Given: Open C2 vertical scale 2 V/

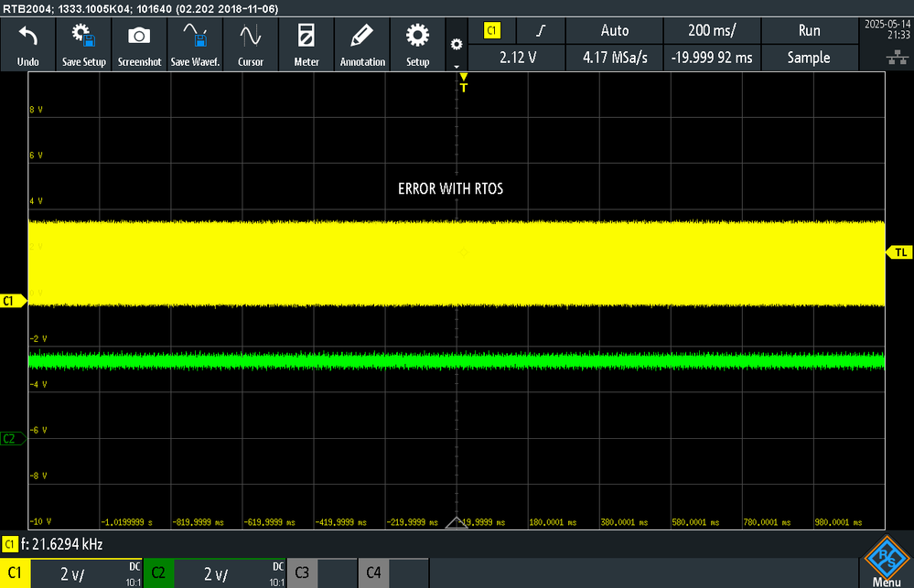Looking at the screenshot, I should pyautogui.click(x=216, y=574).
